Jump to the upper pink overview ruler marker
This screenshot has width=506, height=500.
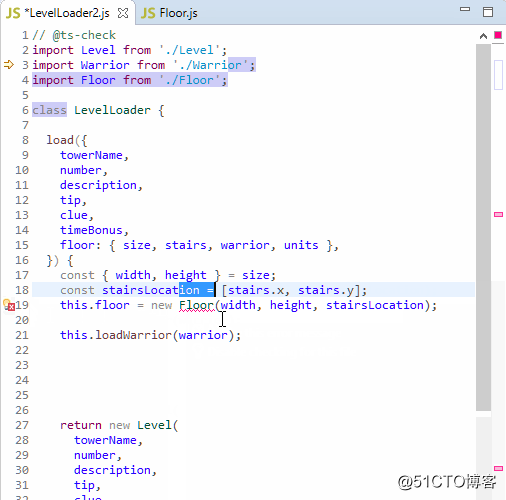point(498,215)
